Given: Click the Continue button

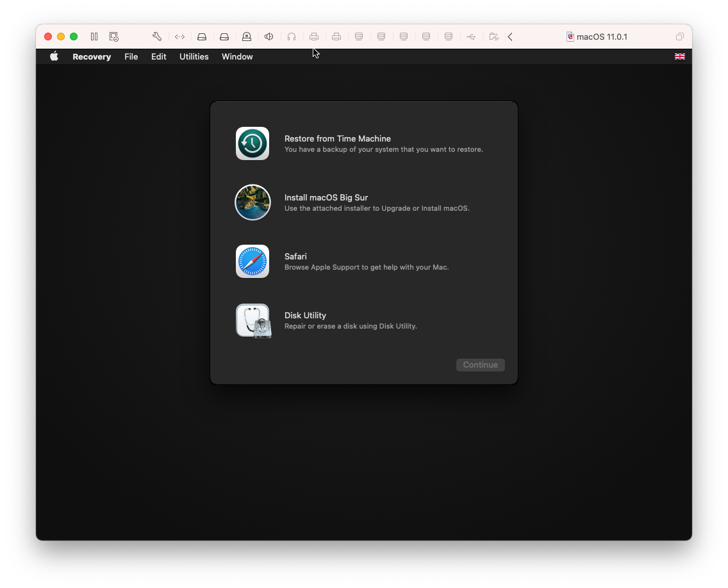Looking at the screenshot, I should (480, 364).
